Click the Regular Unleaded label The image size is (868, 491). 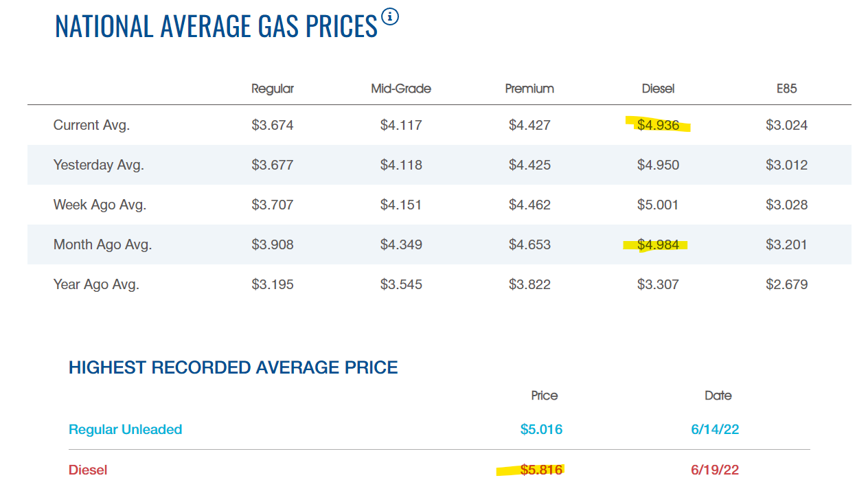126,429
